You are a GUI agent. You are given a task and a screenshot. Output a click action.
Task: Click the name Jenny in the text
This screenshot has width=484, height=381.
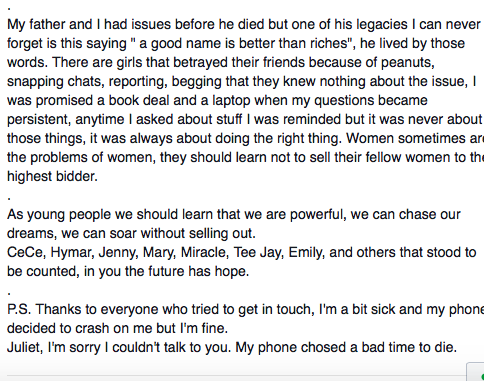117,252
